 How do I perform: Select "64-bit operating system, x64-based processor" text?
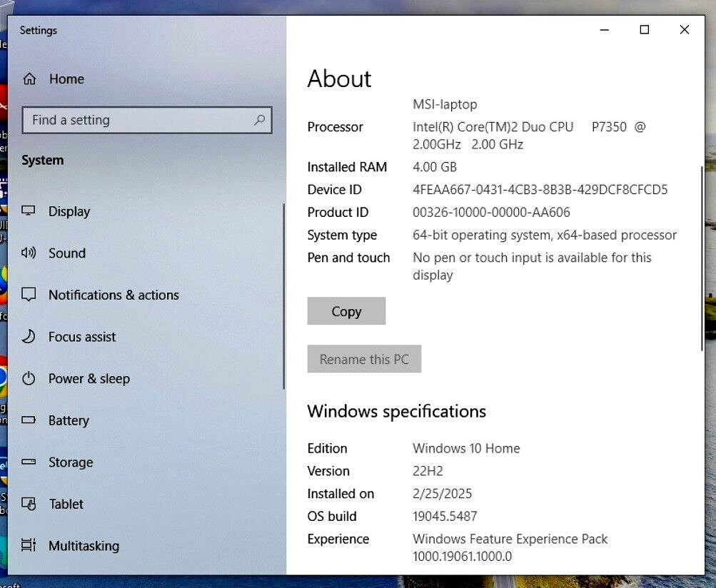point(545,235)
